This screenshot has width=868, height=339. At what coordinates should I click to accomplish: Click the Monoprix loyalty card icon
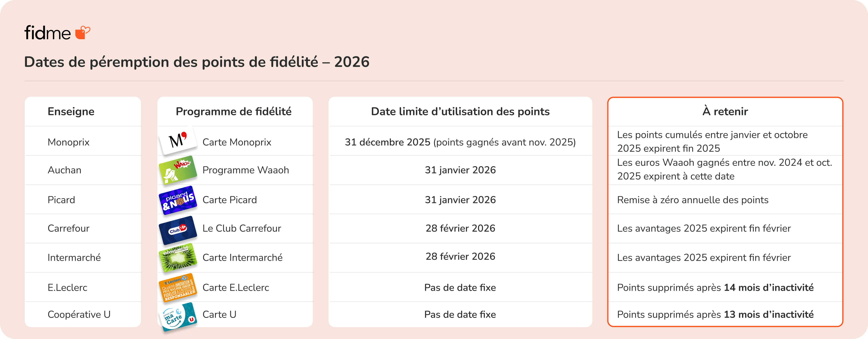pyautogui.click(x=178, y=140)
